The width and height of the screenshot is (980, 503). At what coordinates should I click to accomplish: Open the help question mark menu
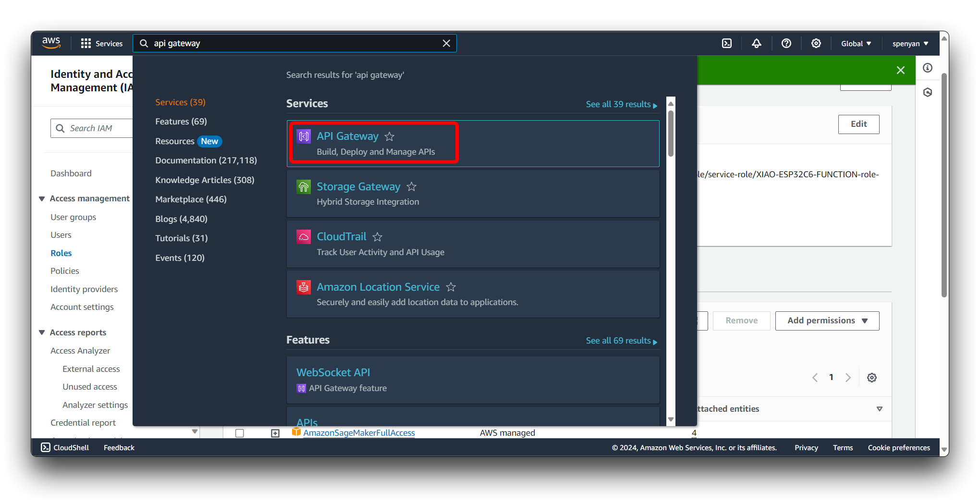(786, 43)
